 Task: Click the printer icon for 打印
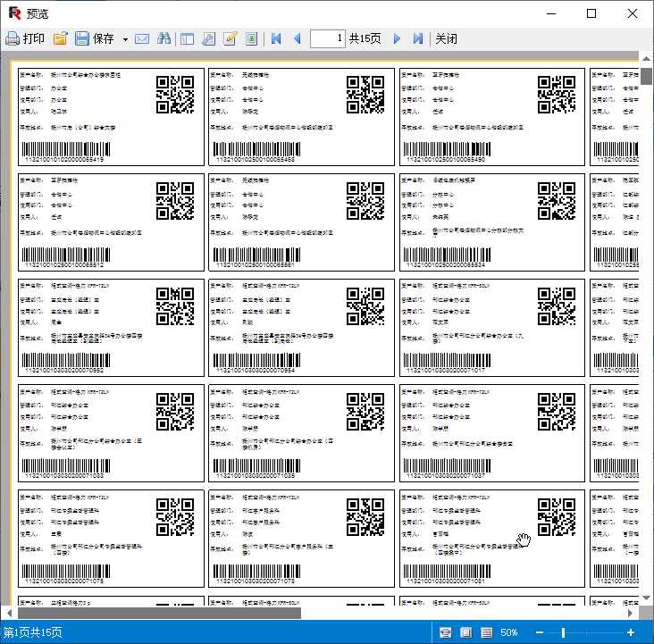pos(13,38)
